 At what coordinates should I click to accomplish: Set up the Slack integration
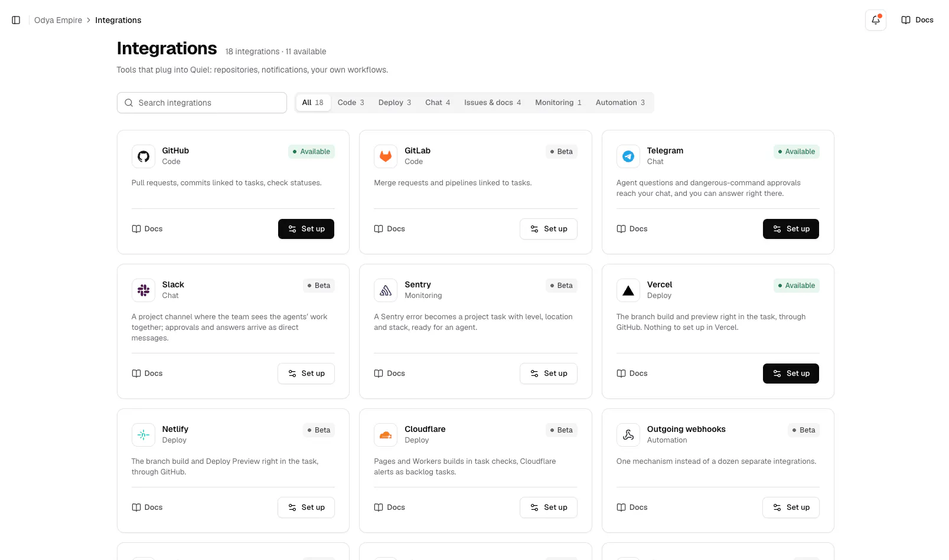[306, 374]
